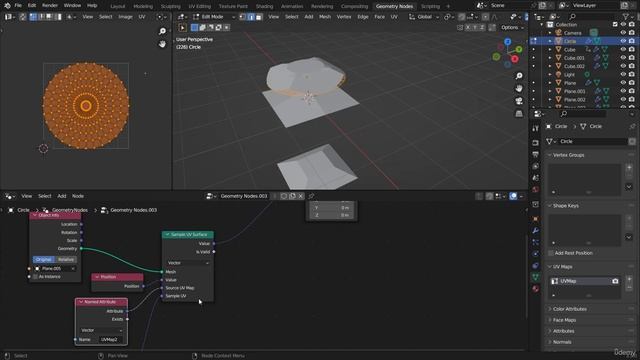Open Physics properties tab
640x360 pixels.
point(536,254)
